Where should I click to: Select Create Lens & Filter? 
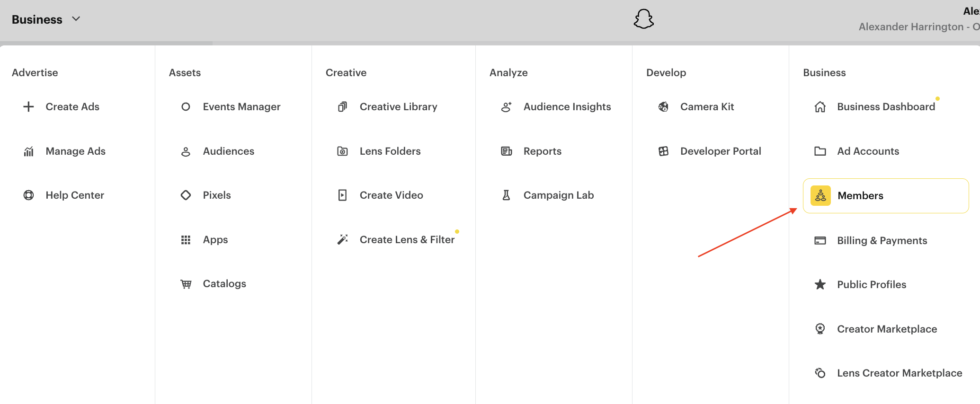point(407,240)
